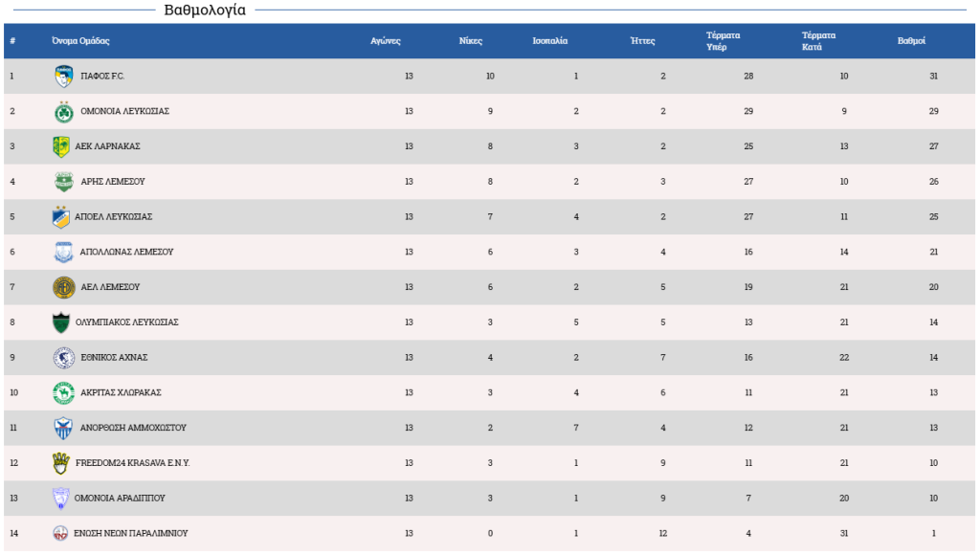Image resolution: width=980 pixels, height=555 pixels.
Task: Open the ΕΝΩΣΗ ΝΕΩΝ ΠΑΡΑΛΙΜΝΙΟΥ team link
Action: (x=130, y=533)
